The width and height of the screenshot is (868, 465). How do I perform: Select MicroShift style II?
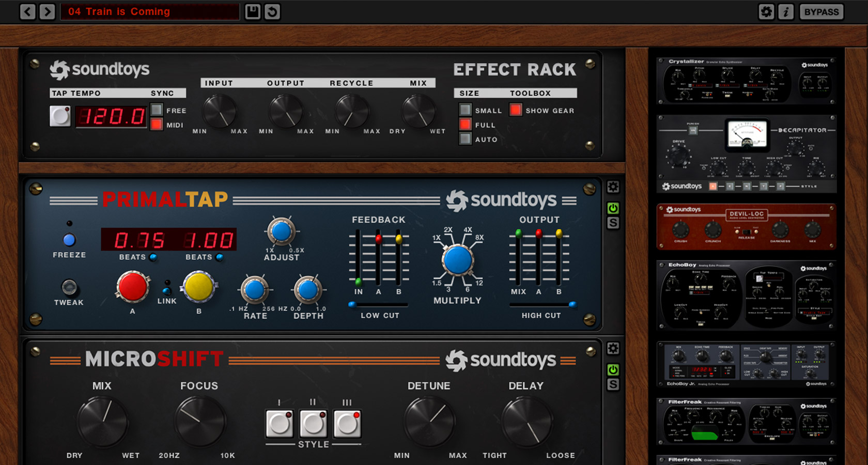(313, 424)
